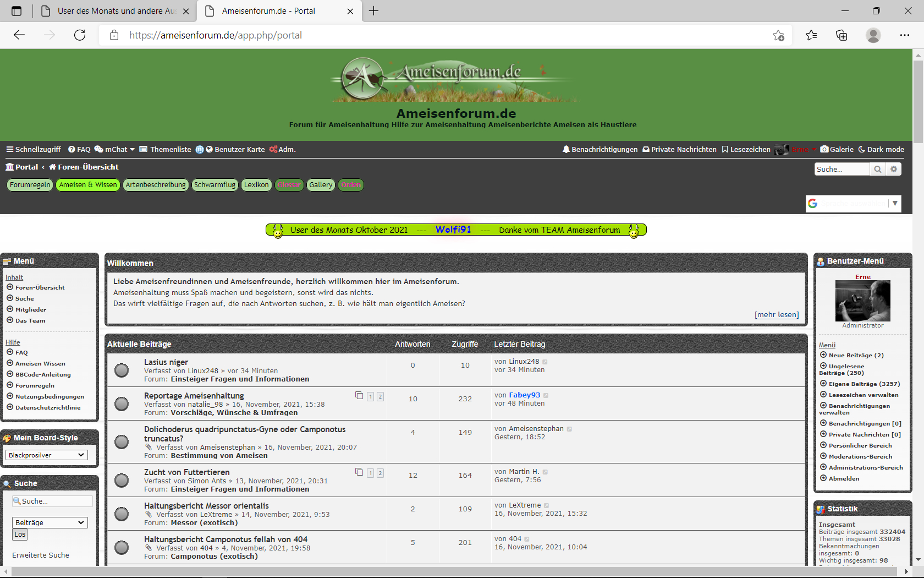Open the Blackprosilver board style dropdown

coord(47,455)
